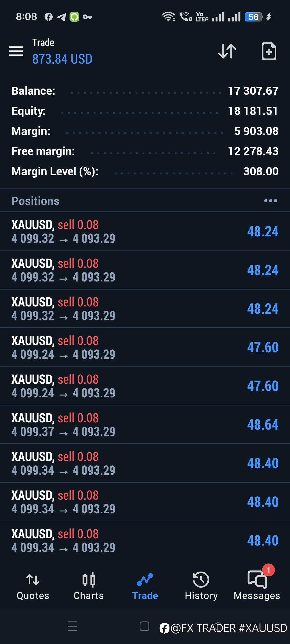Create a new order with plus icon

(269, 51)
